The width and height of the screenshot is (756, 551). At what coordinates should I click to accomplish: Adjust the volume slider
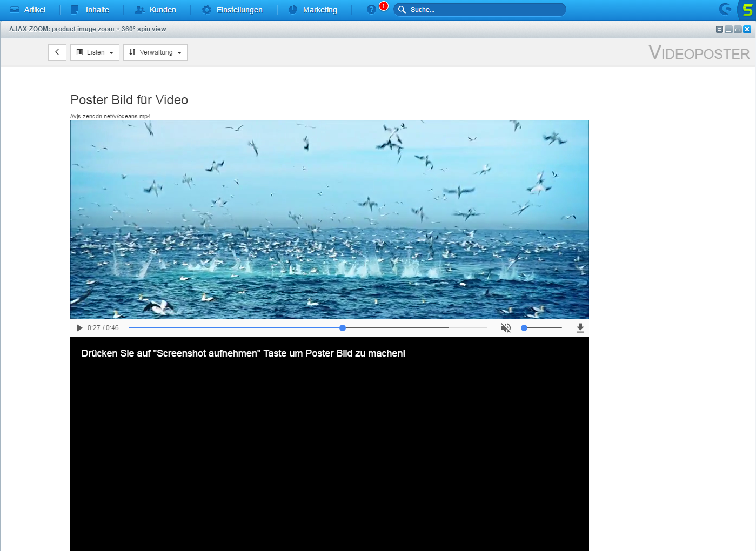pos(541,328)
